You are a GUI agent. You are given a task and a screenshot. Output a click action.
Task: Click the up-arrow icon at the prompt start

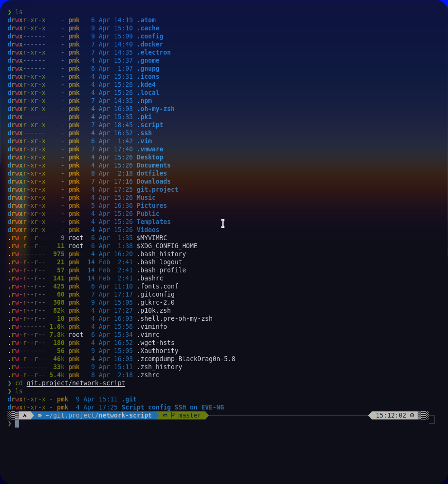[x=25, y=415]
